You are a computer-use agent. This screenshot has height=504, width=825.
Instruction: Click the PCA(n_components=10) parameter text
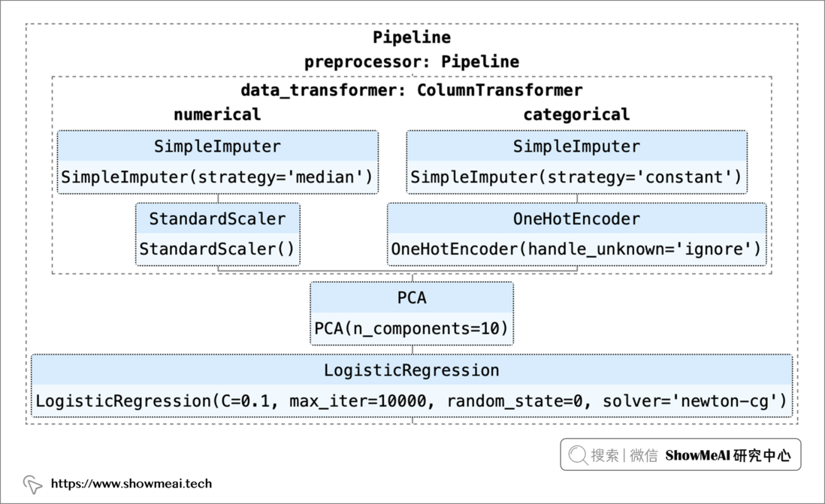click(x=412, y=328)
